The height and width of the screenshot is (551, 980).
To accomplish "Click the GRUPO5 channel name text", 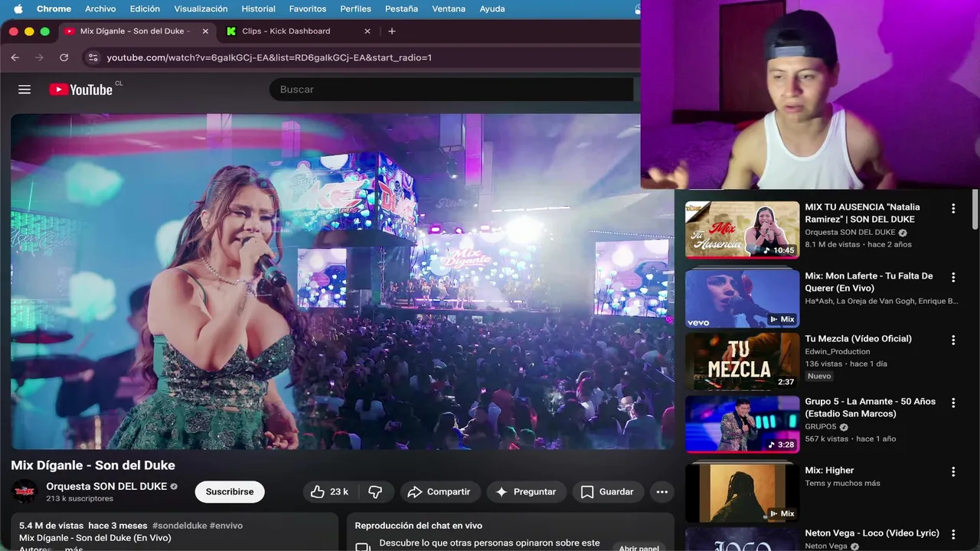I will click(821, 427).
